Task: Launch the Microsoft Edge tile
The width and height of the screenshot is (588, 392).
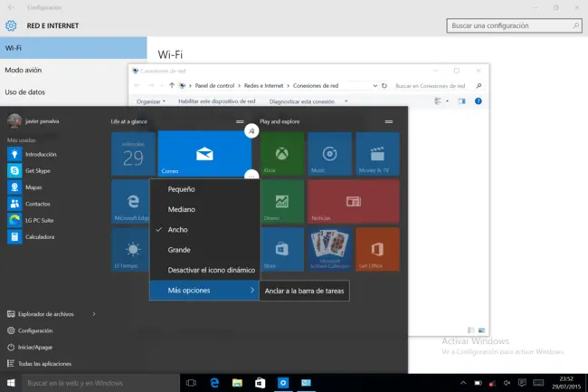Action: coord(130,202)
